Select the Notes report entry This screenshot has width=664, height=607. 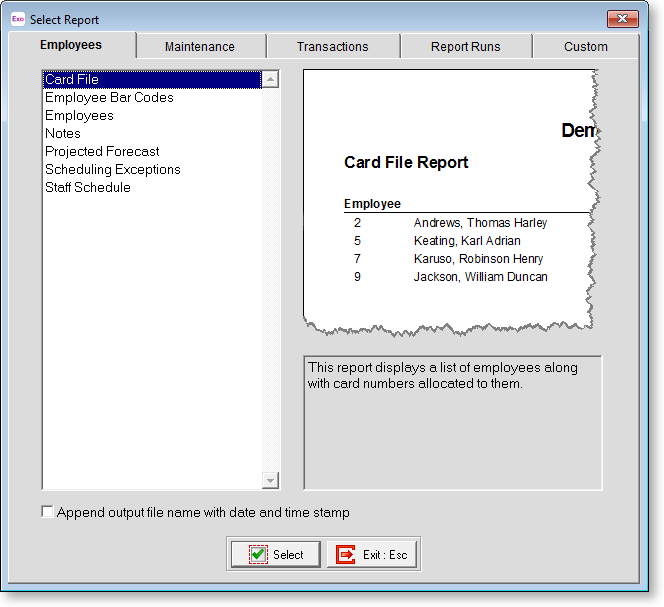(x=63, y=134)
